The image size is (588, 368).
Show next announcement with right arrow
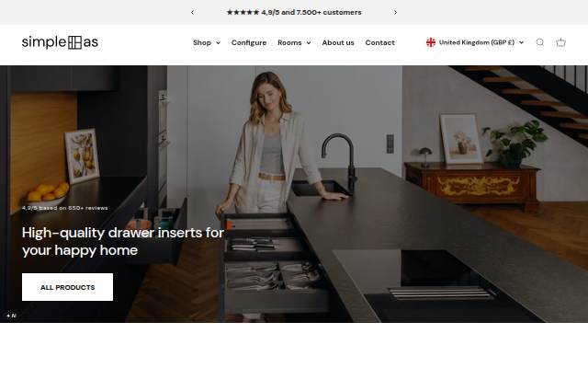(x=395, y=12)
